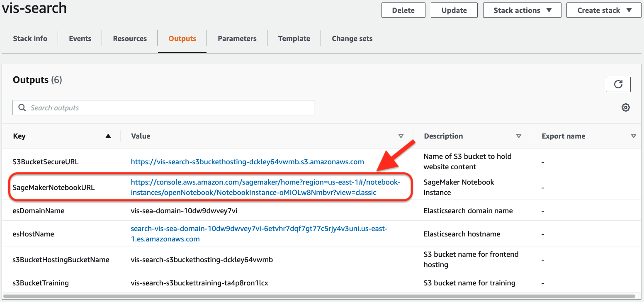Sort using Export name column triangle
The image size is (644, 302).
pos(633,136)
